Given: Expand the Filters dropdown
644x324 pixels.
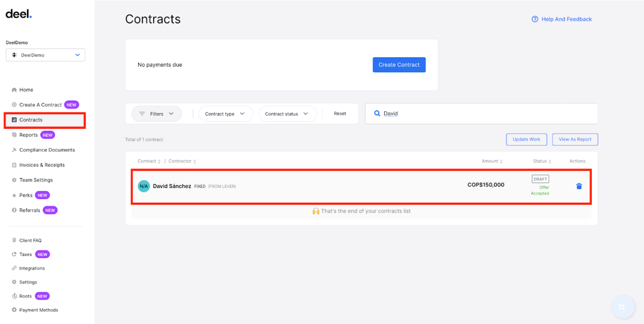Looking at the screenshot, I should [x=156, y=114].
